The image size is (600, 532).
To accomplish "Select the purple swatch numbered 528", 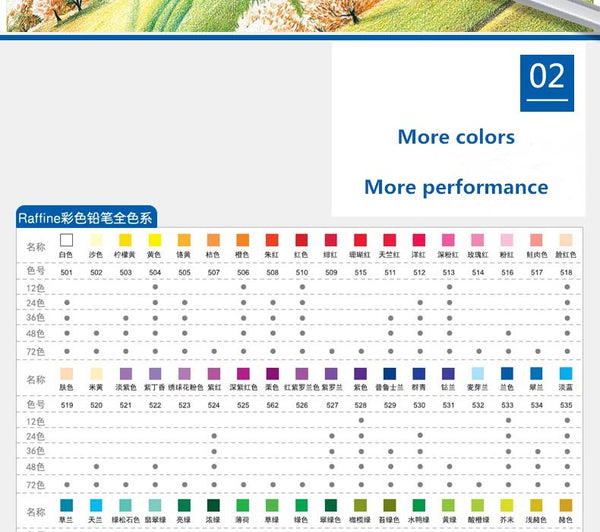I will tap(360, 373).
